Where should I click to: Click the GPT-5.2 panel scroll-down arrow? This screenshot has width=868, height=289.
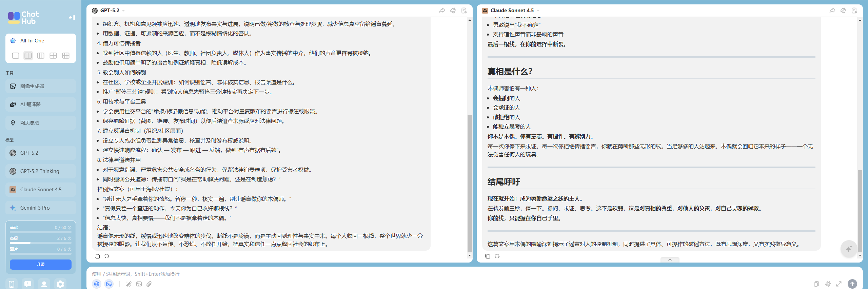pyautogui.click(x=470, y=255)
